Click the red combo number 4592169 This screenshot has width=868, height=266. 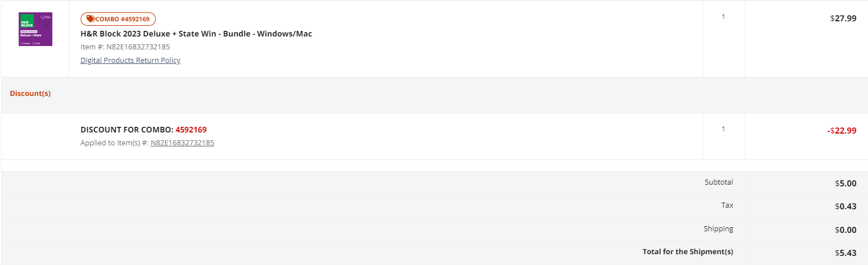pos(191,130)
